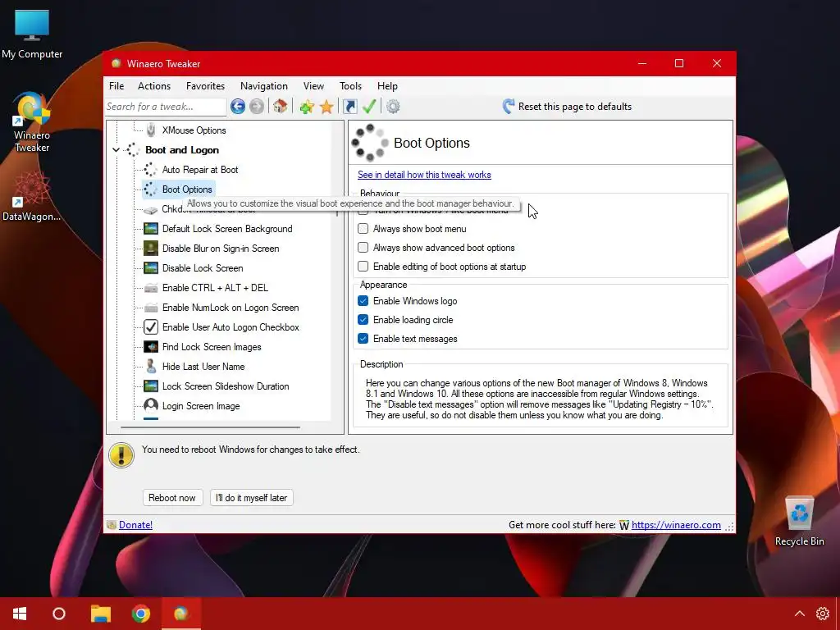Click the Enable User Auto Logon Checkbox icon

coord(151,327)
